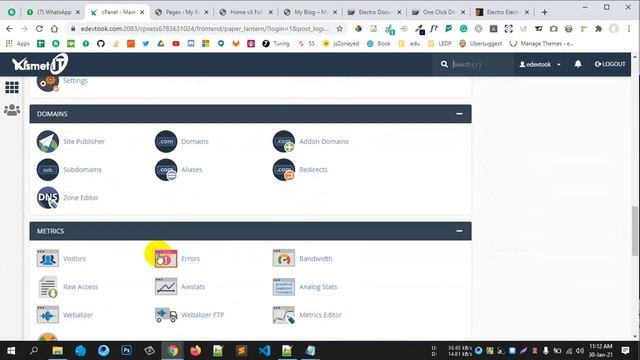Open the Webalizer FTP truck icon

166,315
